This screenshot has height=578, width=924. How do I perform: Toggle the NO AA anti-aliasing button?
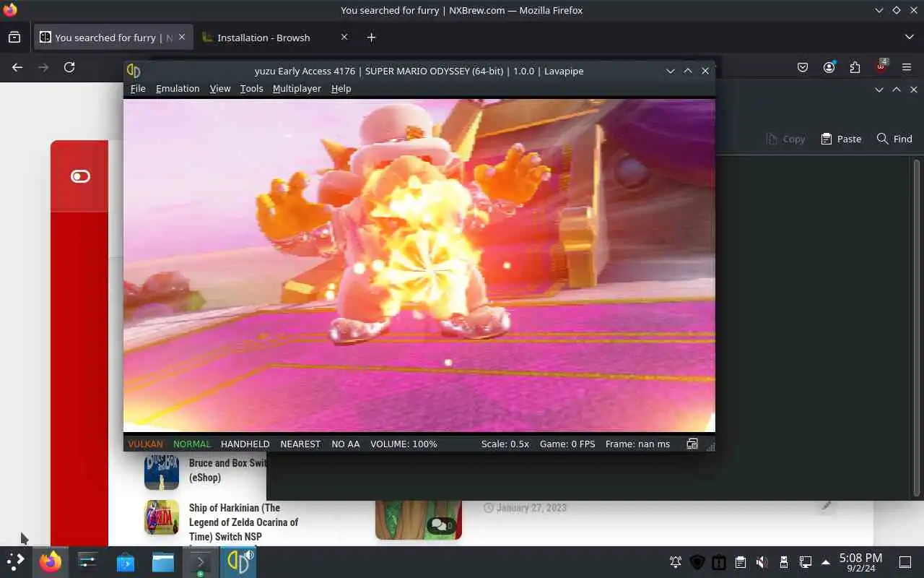pos(346,444)
